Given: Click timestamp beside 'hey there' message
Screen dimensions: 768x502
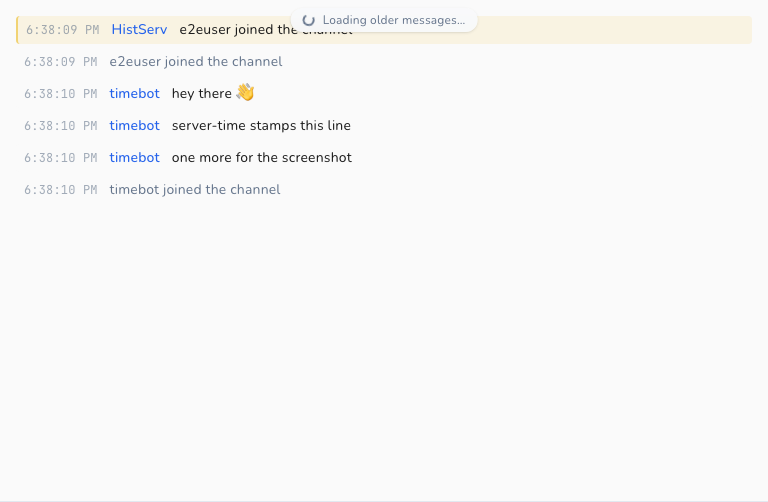Looking at the screenshot, I should coord(61,94).
